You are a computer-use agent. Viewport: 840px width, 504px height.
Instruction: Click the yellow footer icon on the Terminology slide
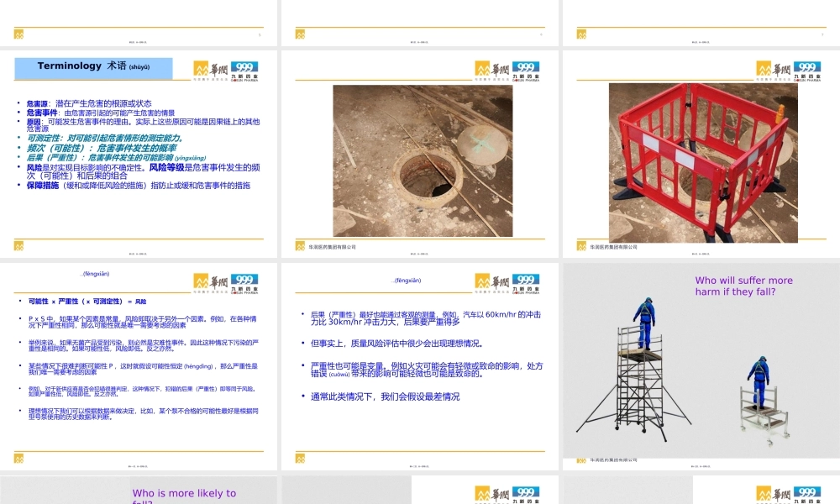coord(18,246)
